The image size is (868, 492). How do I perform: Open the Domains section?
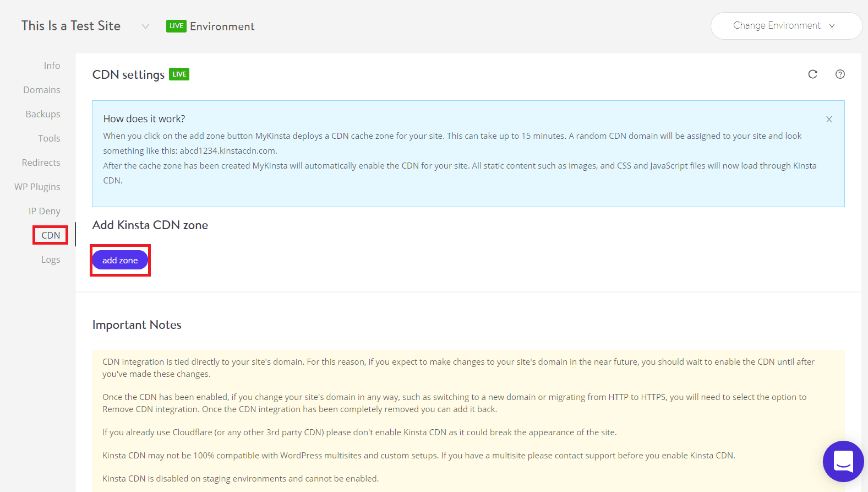coord(42,90)
